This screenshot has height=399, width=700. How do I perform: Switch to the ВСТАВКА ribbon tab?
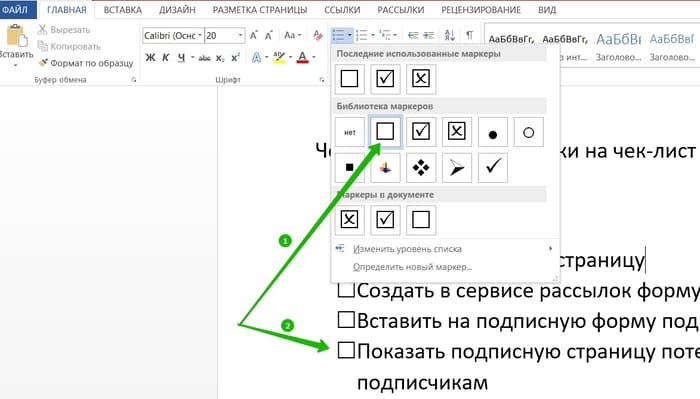[x=122, y=10]
